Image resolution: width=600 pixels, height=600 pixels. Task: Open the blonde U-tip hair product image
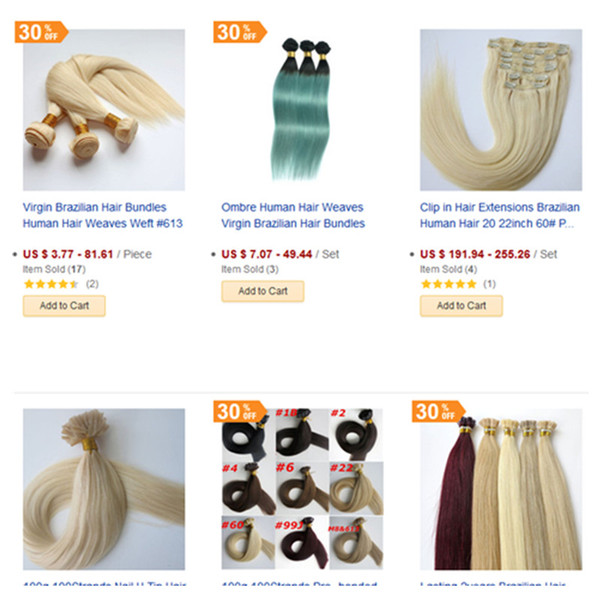pyautogui.click(x=104, y=489)
